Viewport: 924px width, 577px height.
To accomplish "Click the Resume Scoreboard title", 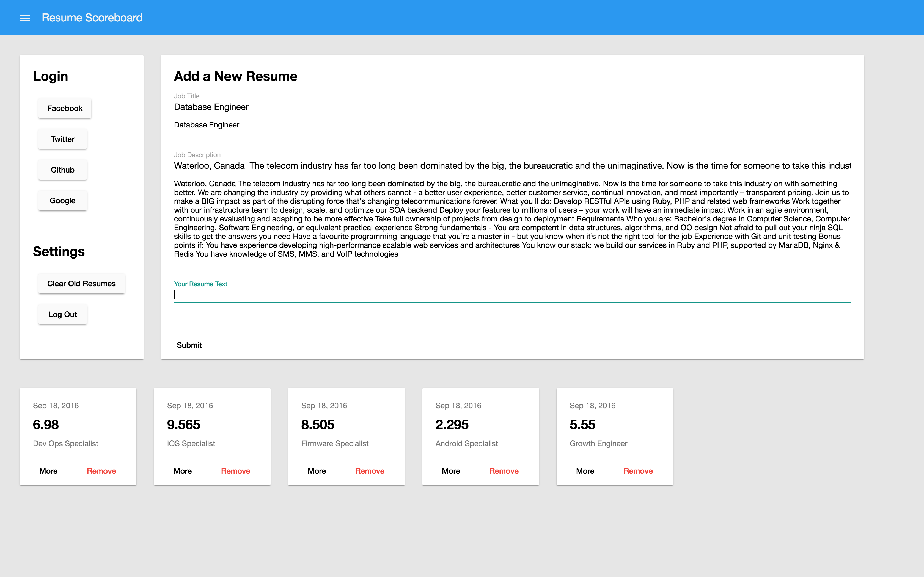I will [x=92, y=18].
